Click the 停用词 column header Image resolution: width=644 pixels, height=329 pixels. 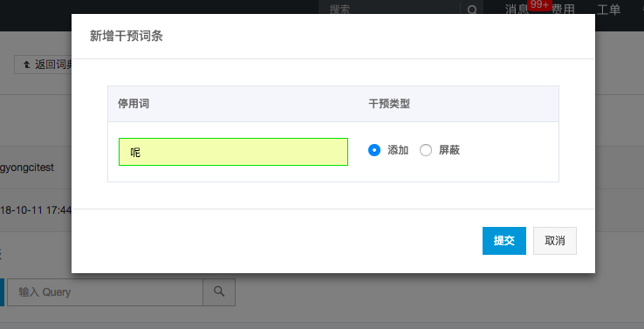pos(134,104)
